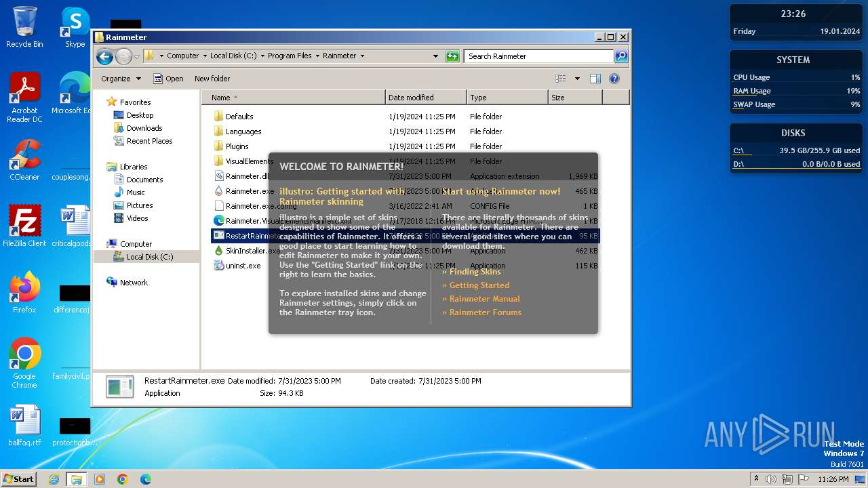Sort files by the Name column
The width and height of the screenshot is (868, 488).
pos(294,98)
